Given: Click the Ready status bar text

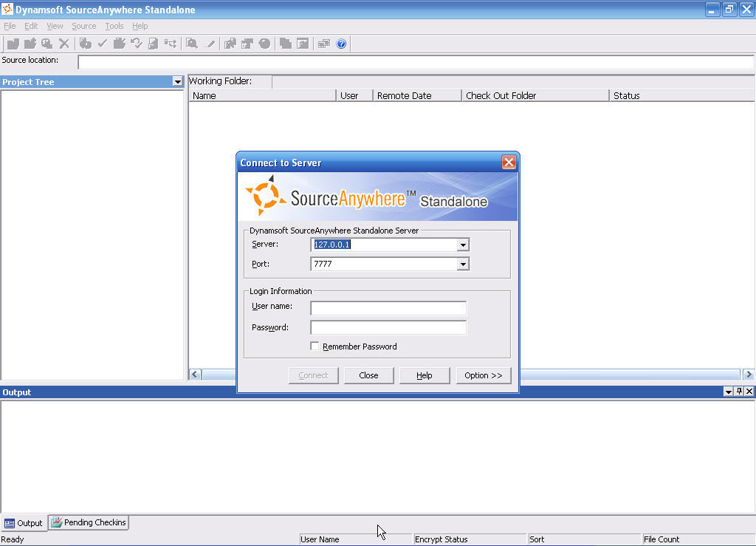Looking at the screenshot, I should [x=13, y=539].
